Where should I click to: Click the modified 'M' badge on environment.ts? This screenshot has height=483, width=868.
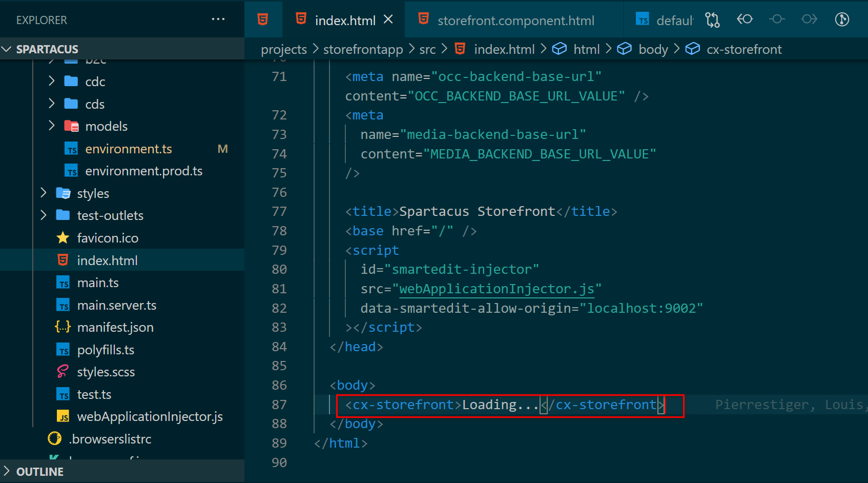223,149
